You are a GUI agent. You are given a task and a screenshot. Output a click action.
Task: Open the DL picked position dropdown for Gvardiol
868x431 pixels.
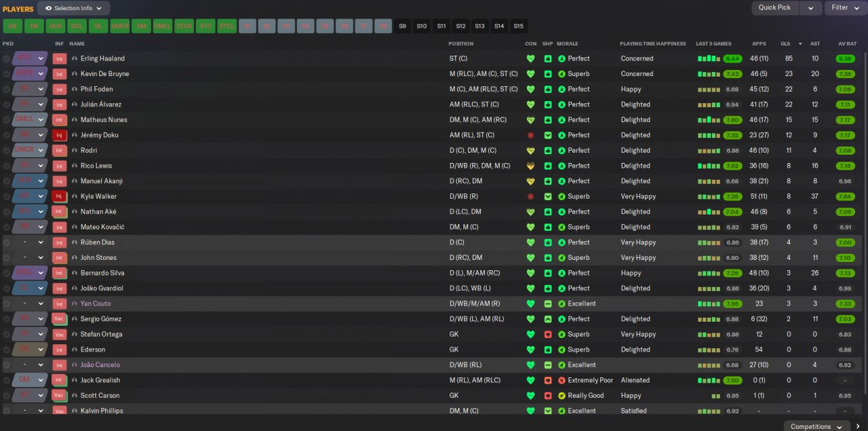pyautogui.click(x=30, y=288)
